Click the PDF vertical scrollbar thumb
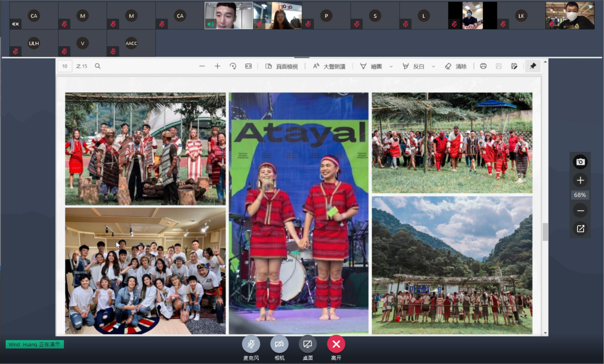The height and width of the screenshot is (364, 604). [x=545, y=232]
